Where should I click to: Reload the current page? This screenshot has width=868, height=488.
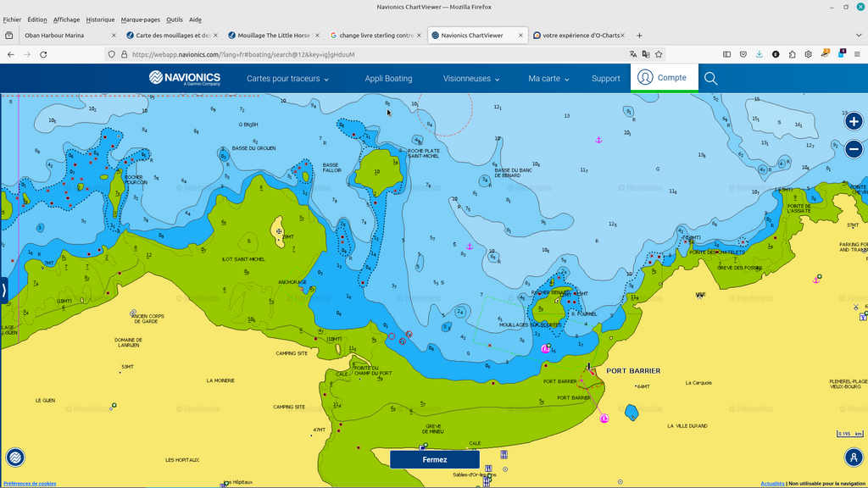pos(43,54)
